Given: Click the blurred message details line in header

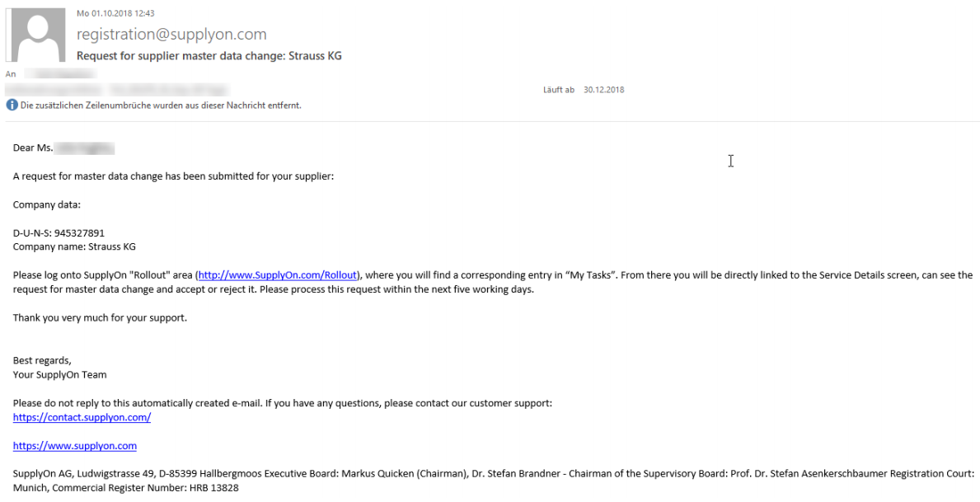Looking at the screenshot, I should (x=119, y=89).
